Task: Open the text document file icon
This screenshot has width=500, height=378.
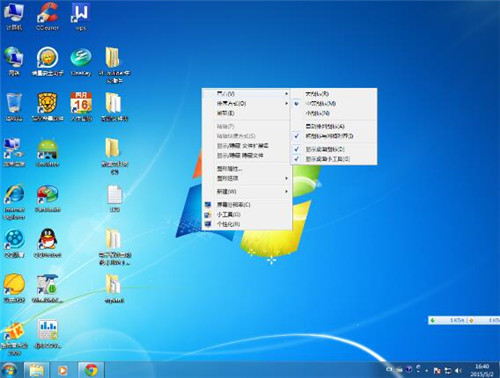Action: (x=114, y=199)
